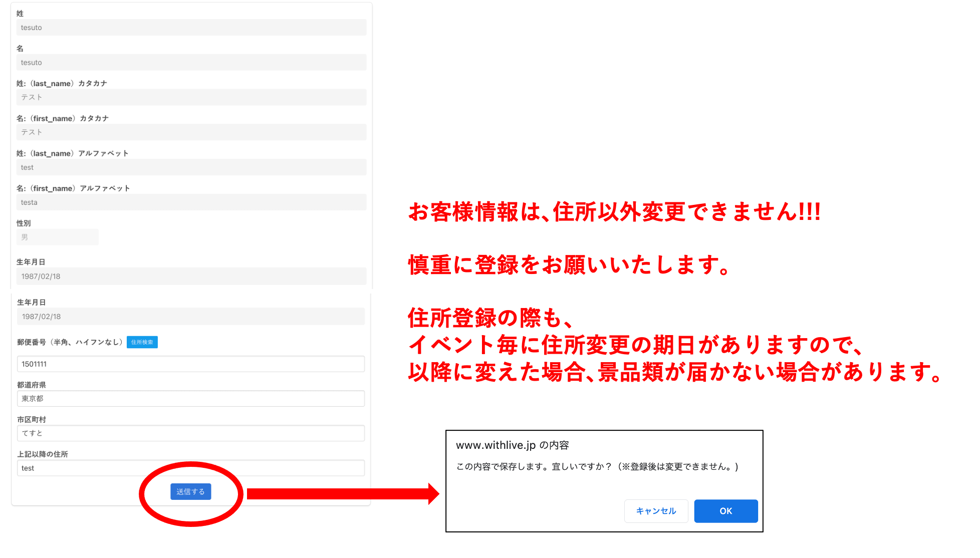Click the postal code field containing 1501111
This screenshot has height=558, width=980.
(191, 364)
